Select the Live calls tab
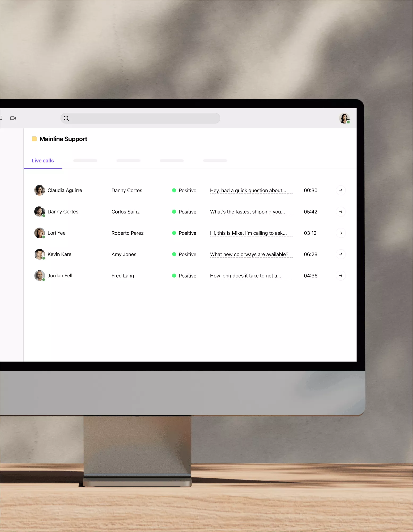Image resolution: width=413 pixels, height=532 pixels. click(x=43, y=161)
